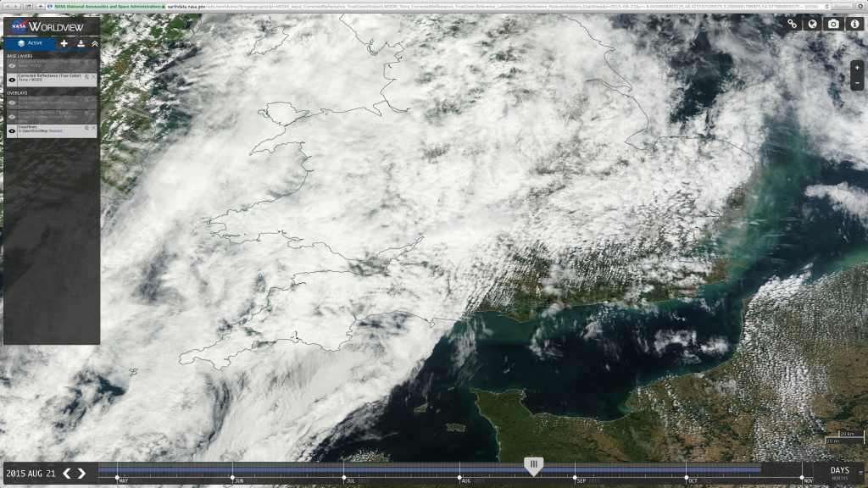Go to the previous day

[x=67, y=473]
